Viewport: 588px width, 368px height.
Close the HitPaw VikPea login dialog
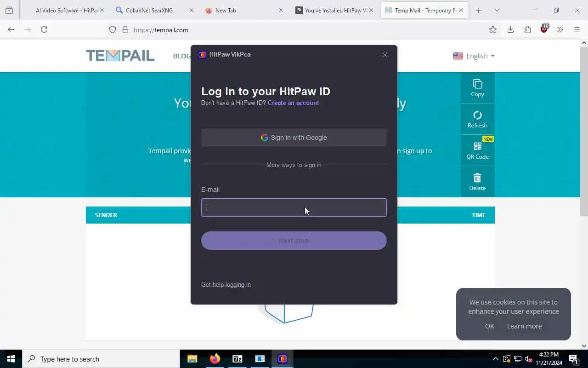[385, 55]
